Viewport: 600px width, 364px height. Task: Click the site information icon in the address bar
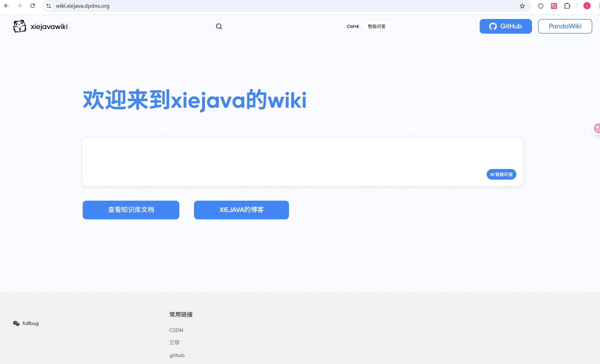click(48, 6)
